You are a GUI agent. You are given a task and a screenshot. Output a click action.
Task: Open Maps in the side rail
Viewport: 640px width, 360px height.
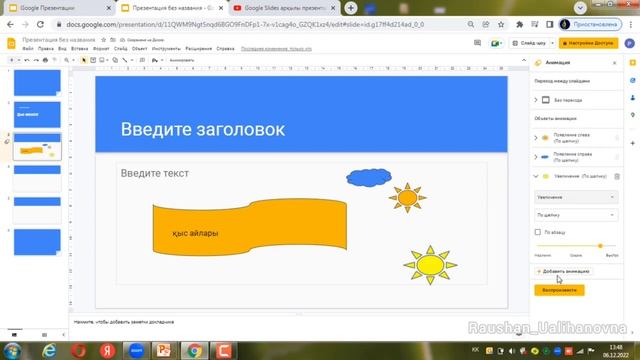pos(633,115)
